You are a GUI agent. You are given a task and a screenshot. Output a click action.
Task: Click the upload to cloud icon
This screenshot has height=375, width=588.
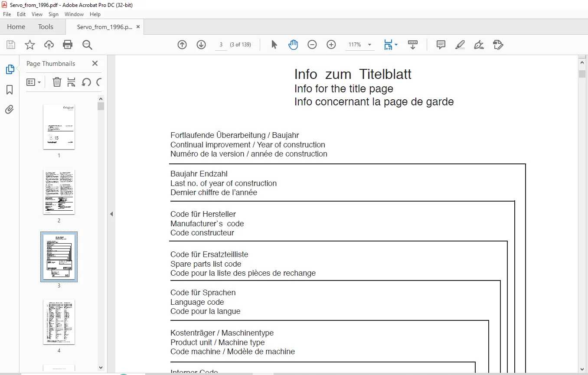tap(49, 45)
